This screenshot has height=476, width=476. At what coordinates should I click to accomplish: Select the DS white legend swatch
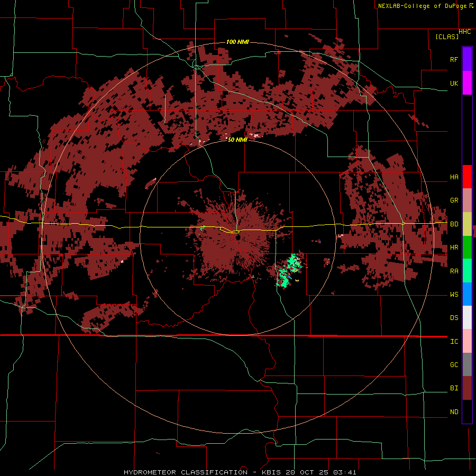pyautogui.click(x=467, y=317)
